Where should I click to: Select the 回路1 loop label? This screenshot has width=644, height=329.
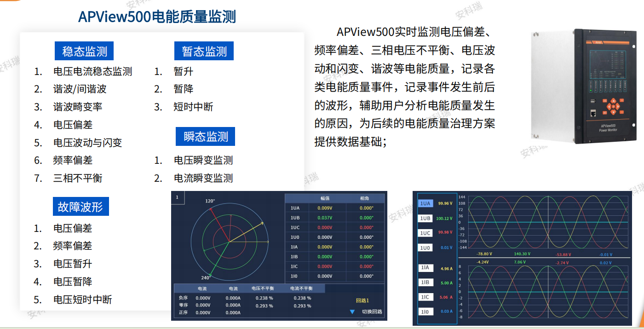point(362,300)
